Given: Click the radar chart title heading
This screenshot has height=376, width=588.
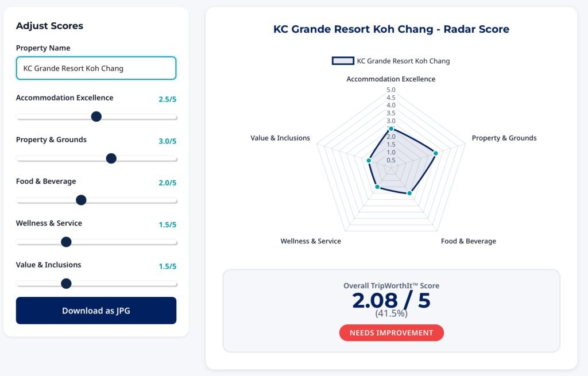Looking at the screenshot, I should pos(391,29).
